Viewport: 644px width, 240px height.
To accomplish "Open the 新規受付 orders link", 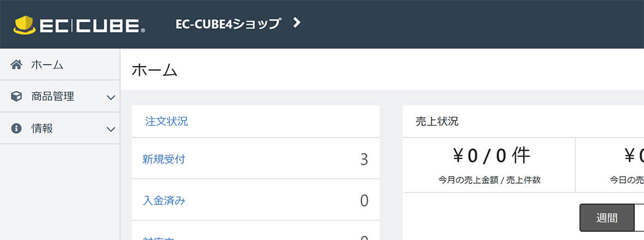I will click(164, 159).
